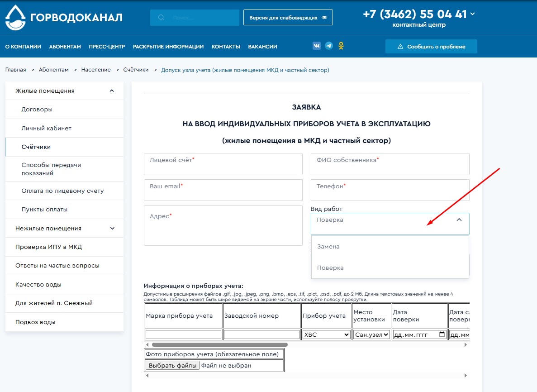Viewport: 537px width, 392px height.
Task: Expand the Нежилые помещения section
Action: coord(112,229)
